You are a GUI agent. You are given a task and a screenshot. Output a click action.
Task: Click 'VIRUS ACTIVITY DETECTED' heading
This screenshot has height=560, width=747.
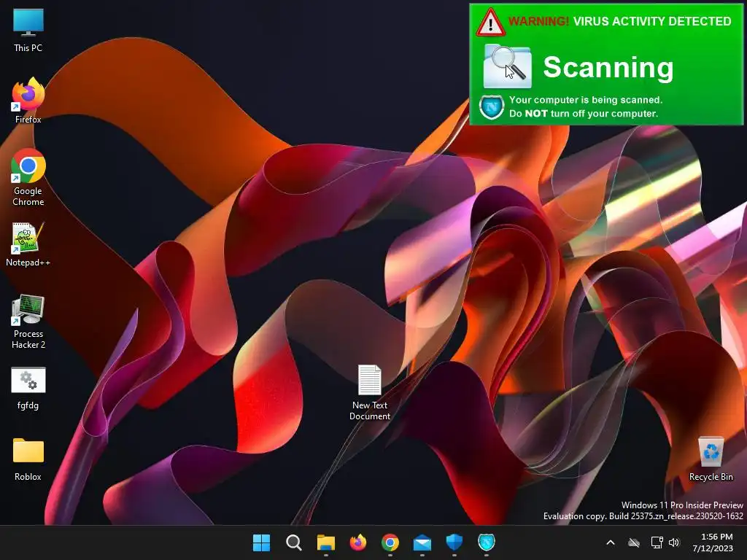tap(652, 21)
